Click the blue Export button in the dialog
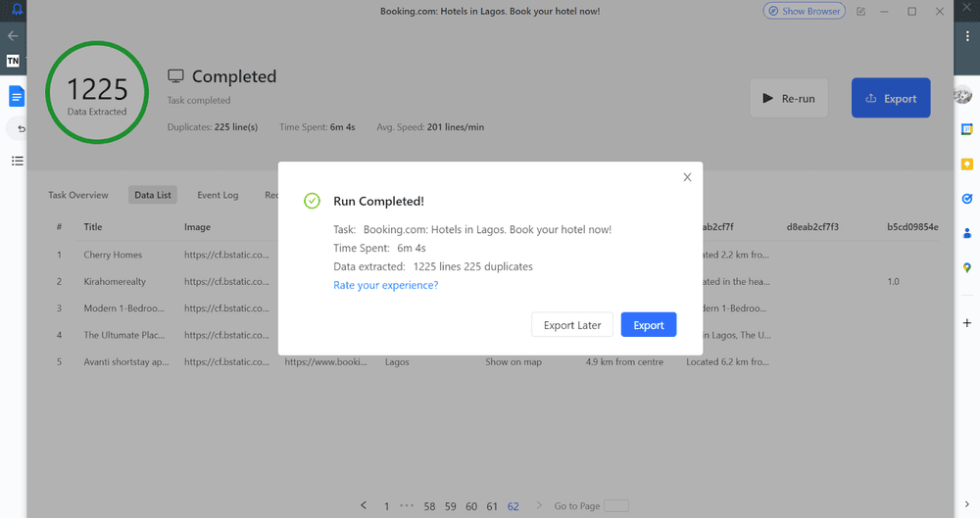 click(648, 325)
